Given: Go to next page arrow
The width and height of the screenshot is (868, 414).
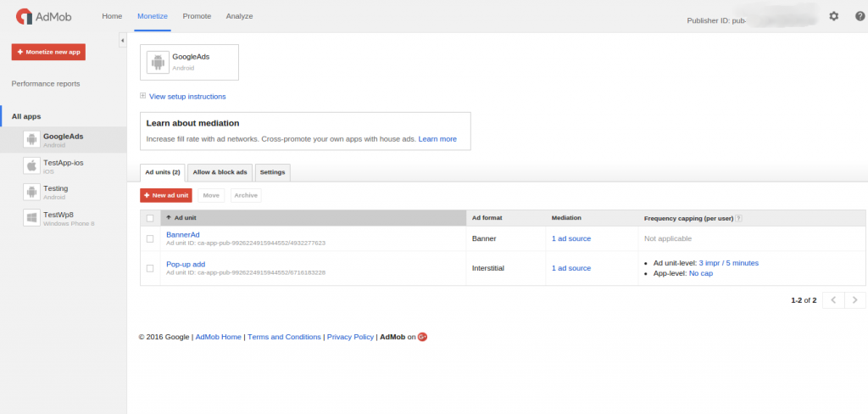Looking at the screenshot, I should coord(854,300).
